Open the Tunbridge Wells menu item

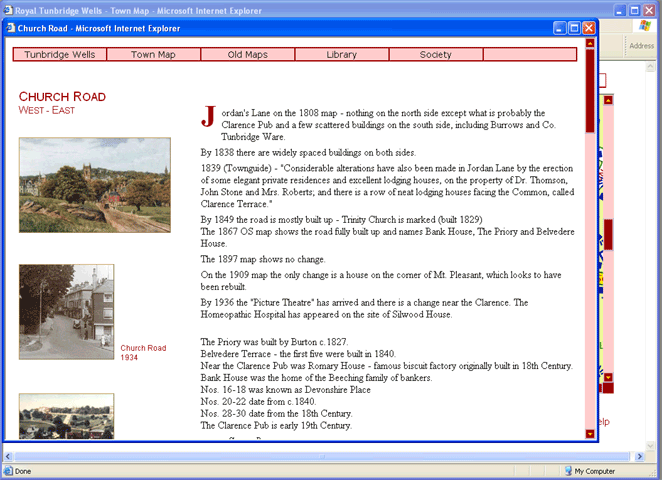click(x=60, y=54)
